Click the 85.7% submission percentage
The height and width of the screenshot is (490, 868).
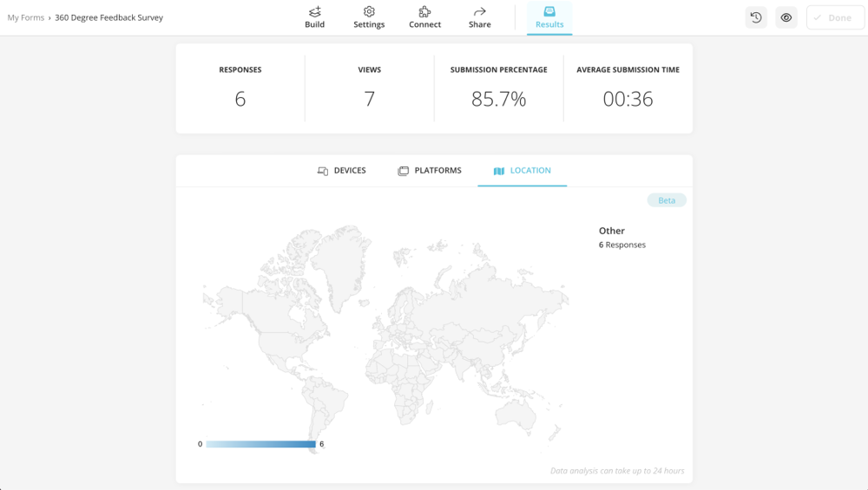click(498, 99)
